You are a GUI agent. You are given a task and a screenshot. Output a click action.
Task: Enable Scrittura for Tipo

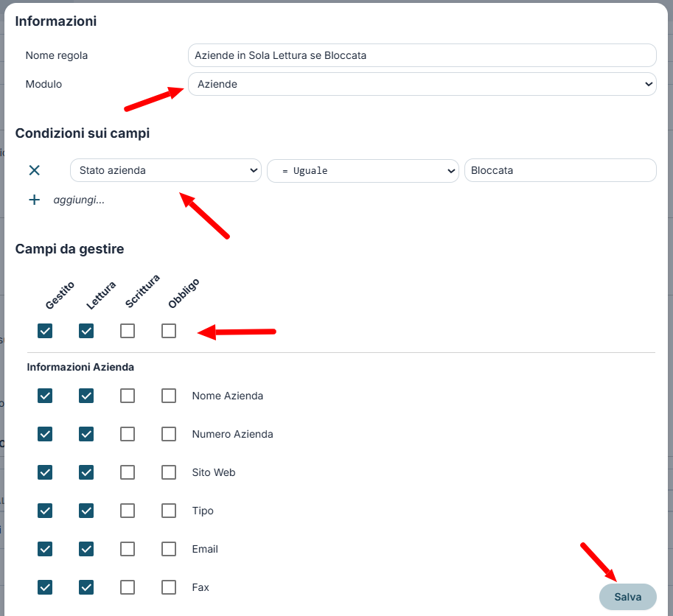(x=128, y=511)
